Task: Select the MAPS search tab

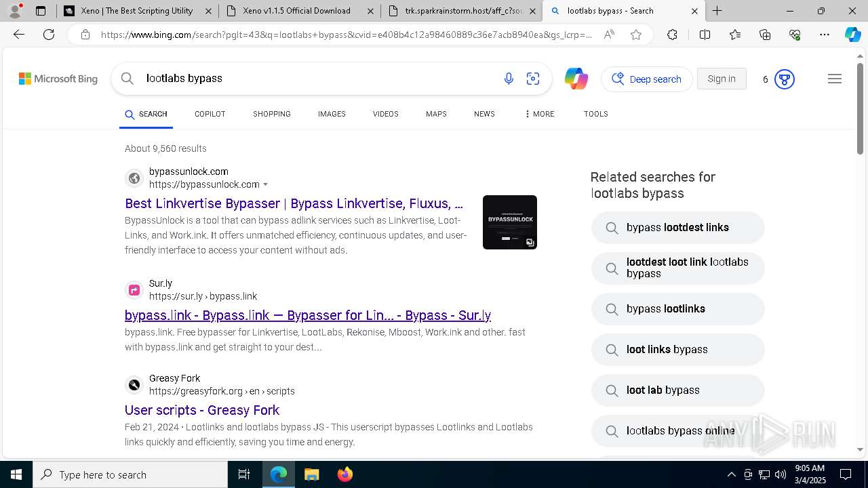Action: pyautogui.click(x=436, y=114)
